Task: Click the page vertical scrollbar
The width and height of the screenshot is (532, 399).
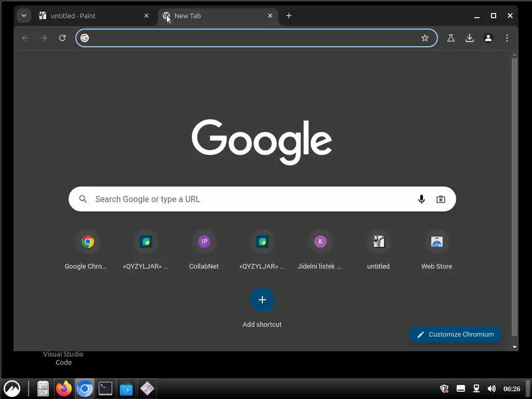Action: pos(515,197)
